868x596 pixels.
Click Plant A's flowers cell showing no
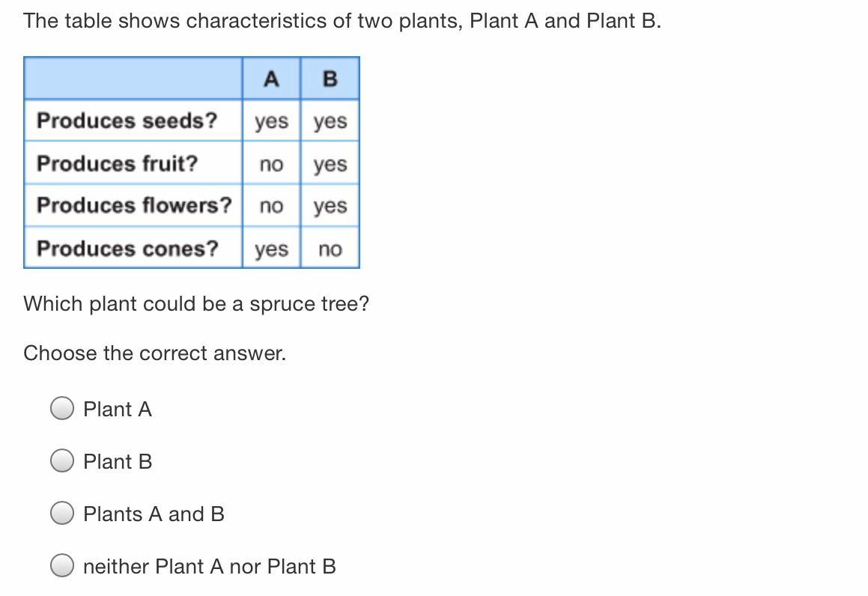pyautogui.click(x=271, y=206)
